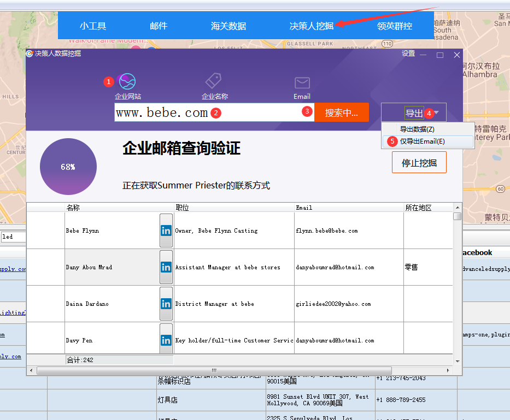
Task: Click the horizontal scrollbar thumb in results table
Action: (214, 370)
